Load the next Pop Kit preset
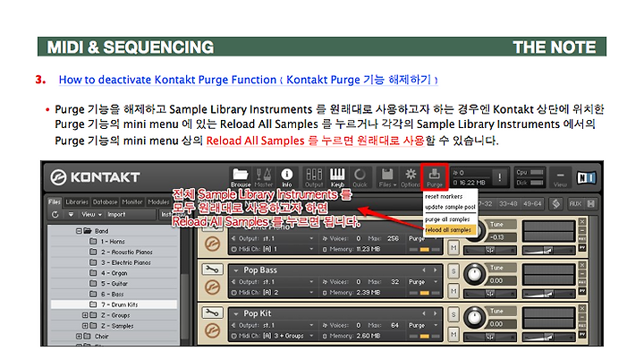Image resolution: width=644 pixels, height=351 pixels. (x=435, y=313)
